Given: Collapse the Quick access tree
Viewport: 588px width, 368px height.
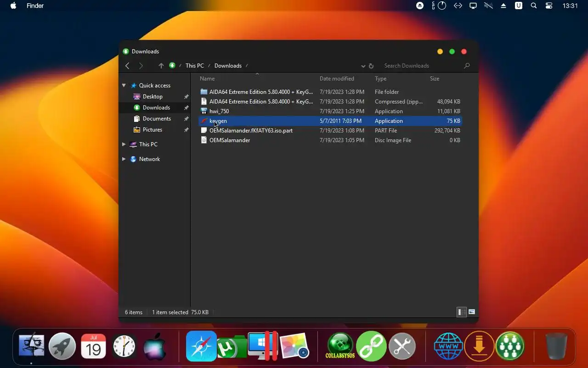Looking at the screenshot, I should click(x=124, y=86).
